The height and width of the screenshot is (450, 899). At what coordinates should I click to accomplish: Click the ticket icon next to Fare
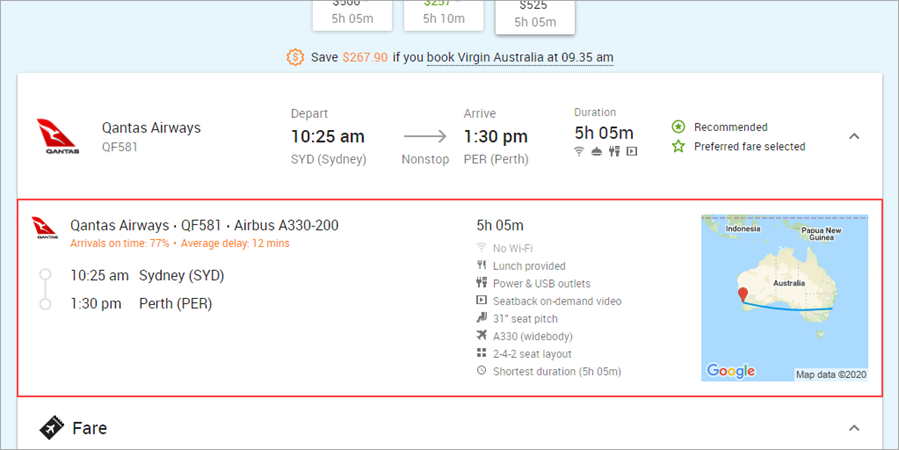(52, 428)
